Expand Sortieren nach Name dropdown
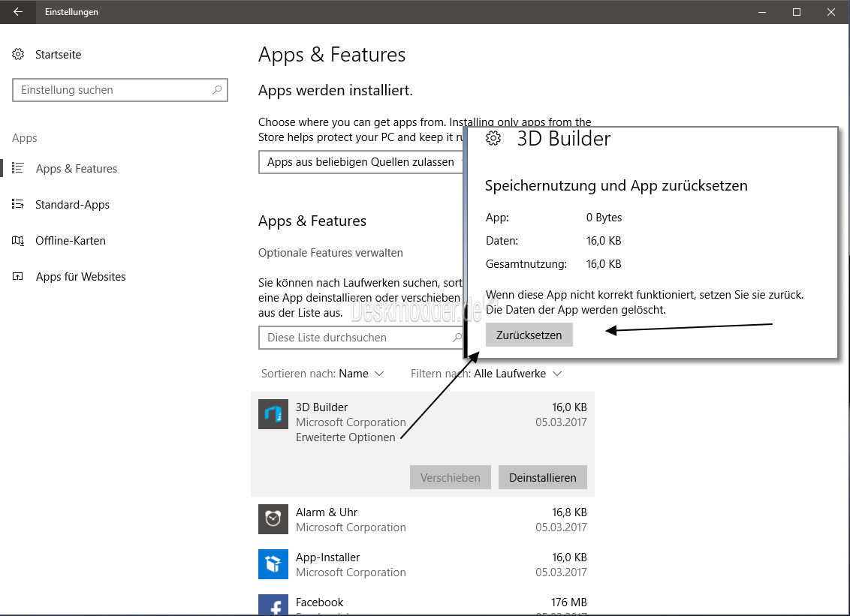 point(323,374)
